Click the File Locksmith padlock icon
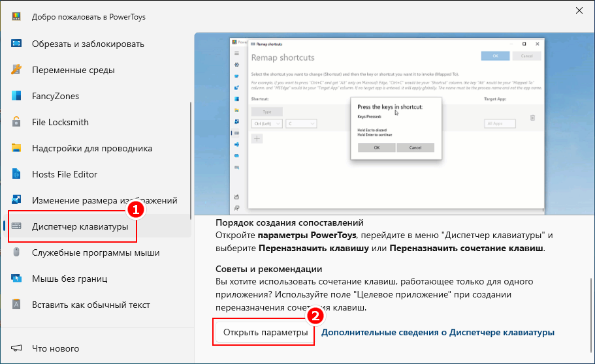Image resolution: width=595 pixels, height=364 pixels. pos(16,122)
